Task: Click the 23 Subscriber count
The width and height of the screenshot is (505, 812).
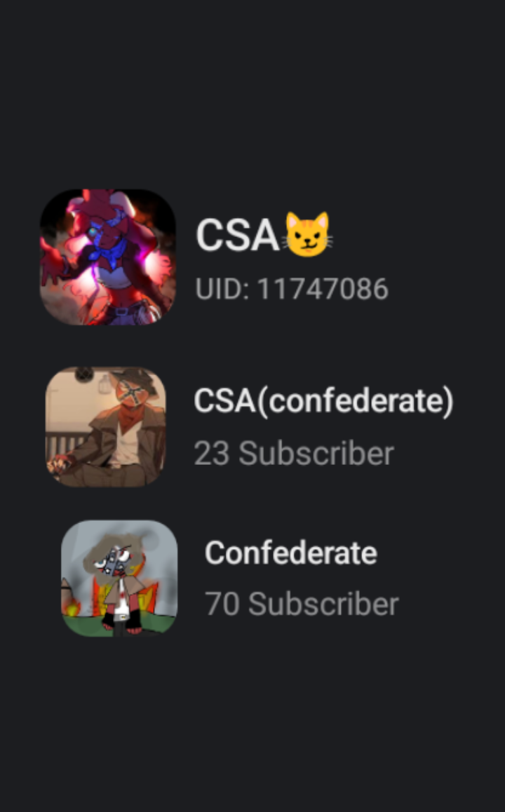Action: (x=294, y=454)
